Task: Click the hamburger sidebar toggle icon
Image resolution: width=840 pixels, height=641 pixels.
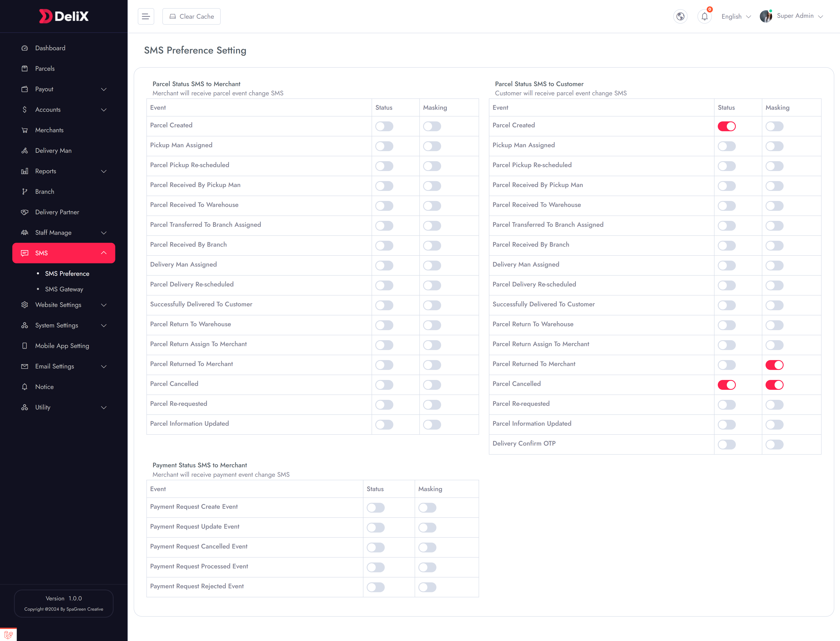Action: [146, 16]
